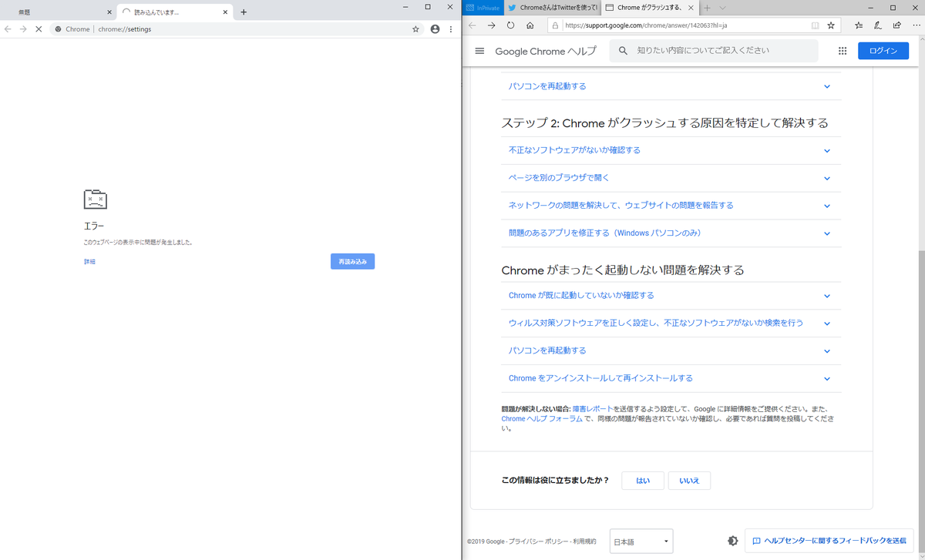Switch to ChromeさんはTwitter tab in Edge
925x560 pixels.
552,8
